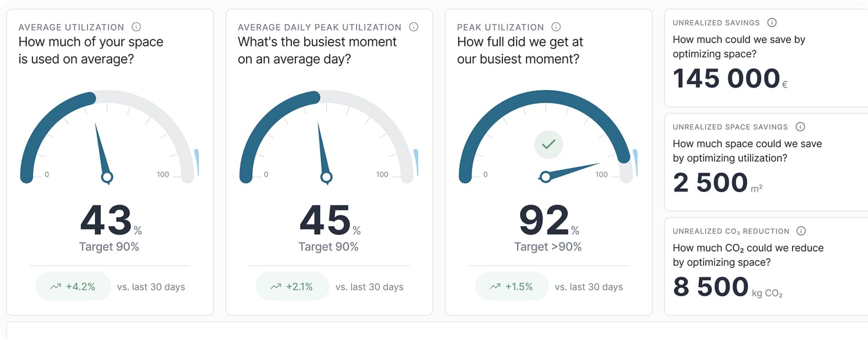Select the green checkmark on the Peak gauge

548,144
